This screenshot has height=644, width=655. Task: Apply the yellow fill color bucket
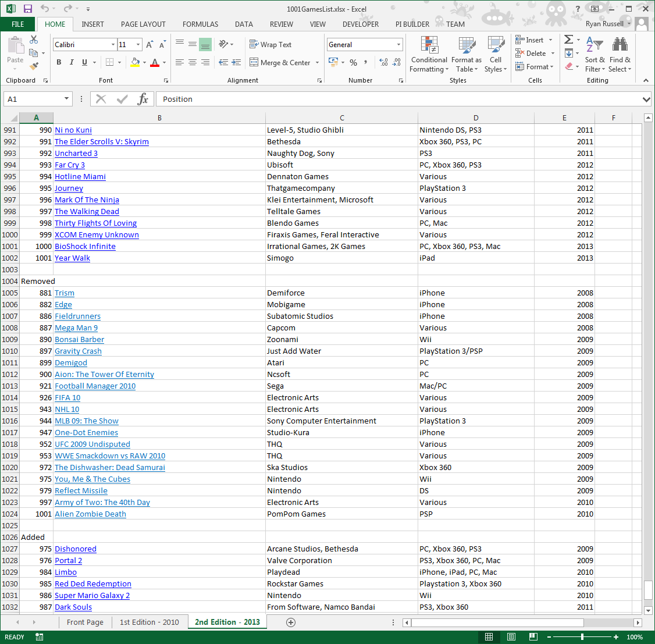click(x=135, y=62)
